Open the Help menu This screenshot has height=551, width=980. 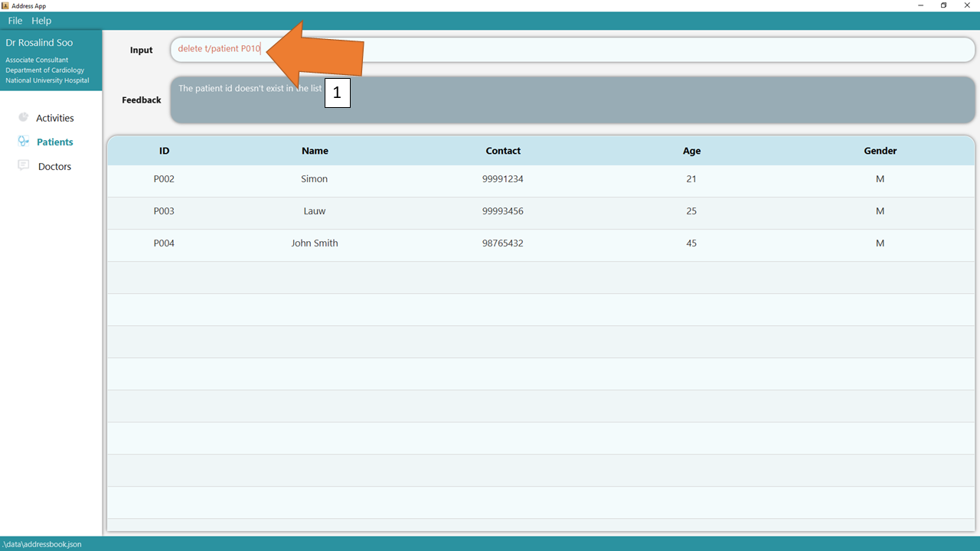point(41,21)
